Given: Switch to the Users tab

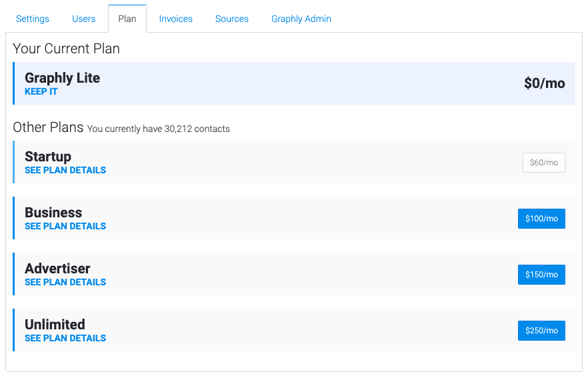Looking at the screenshot, I should point(83,19).
